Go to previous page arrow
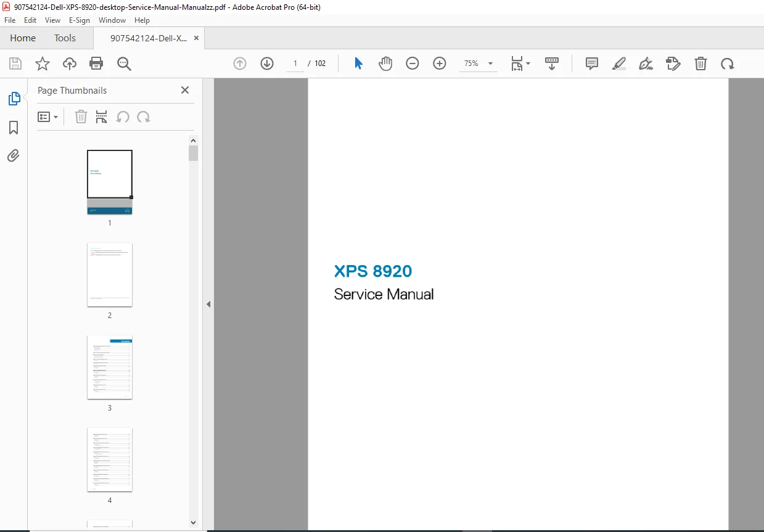The width and height of the screenshot is (764, 532). click(240, 63)
